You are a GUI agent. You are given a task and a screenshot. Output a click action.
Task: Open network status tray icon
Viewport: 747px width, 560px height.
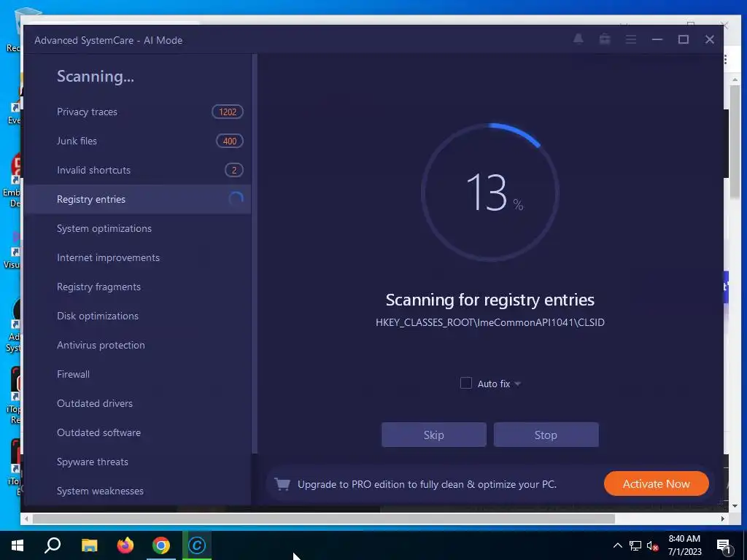[635, 545]
